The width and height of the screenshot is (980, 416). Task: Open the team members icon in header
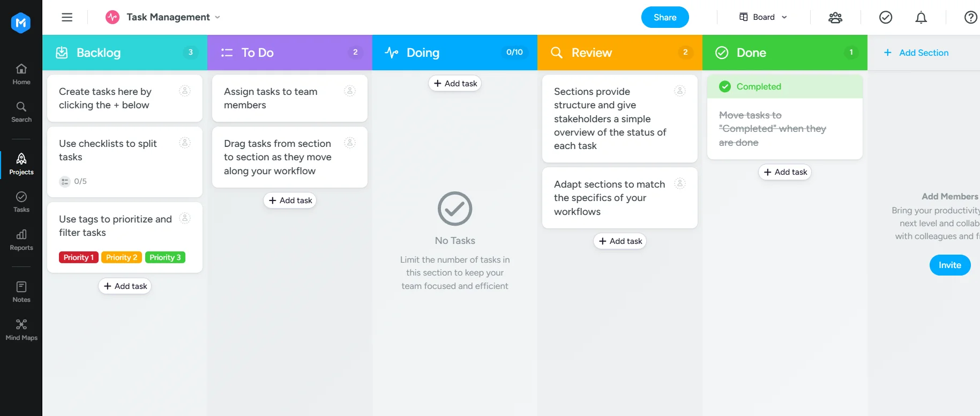click(835, 18)
